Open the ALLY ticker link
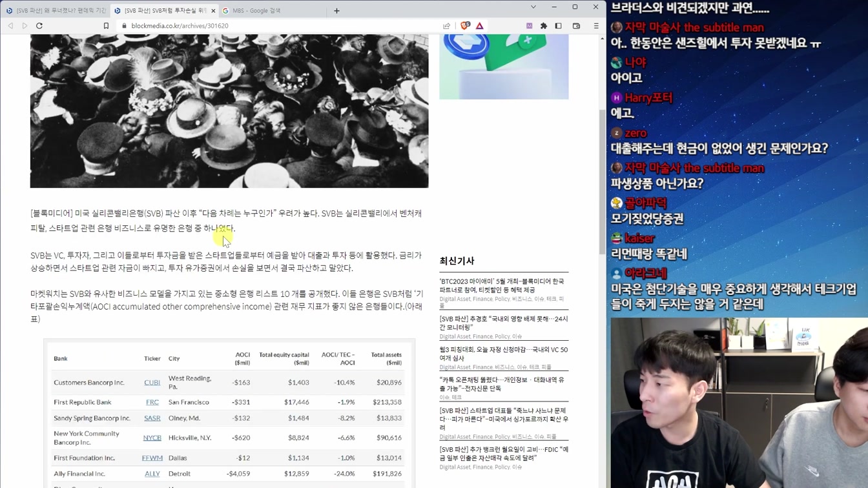 coord(152,474)
